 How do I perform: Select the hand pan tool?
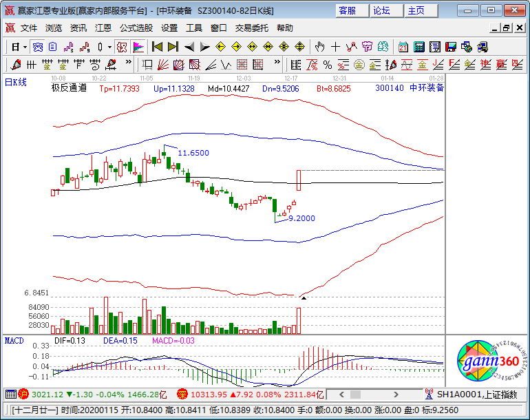tap(319, 47)
